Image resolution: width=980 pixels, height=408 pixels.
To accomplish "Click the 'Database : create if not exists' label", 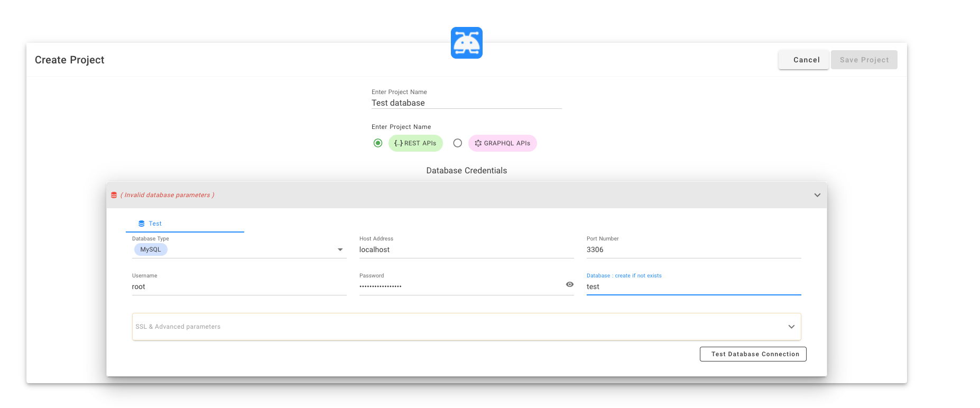I will (x=624, y=275).
